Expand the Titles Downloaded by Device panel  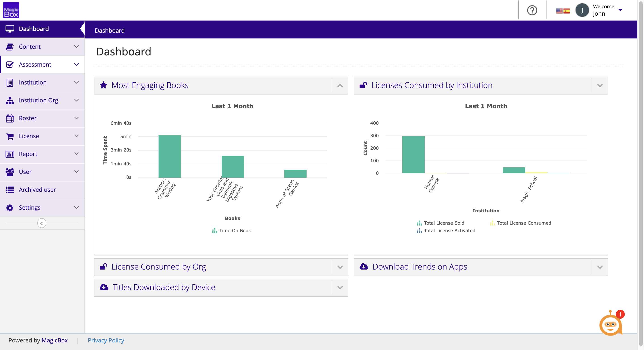click(x=340, y=288)
